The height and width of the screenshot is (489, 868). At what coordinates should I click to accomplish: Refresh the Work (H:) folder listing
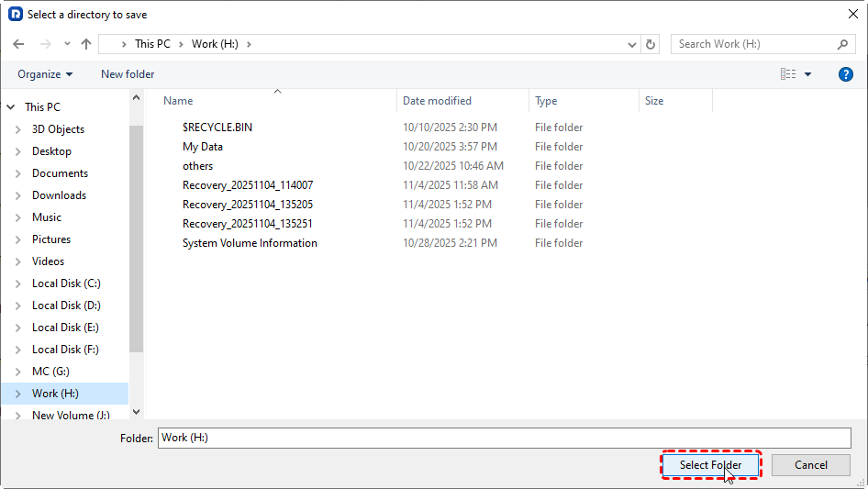[651, 44]
